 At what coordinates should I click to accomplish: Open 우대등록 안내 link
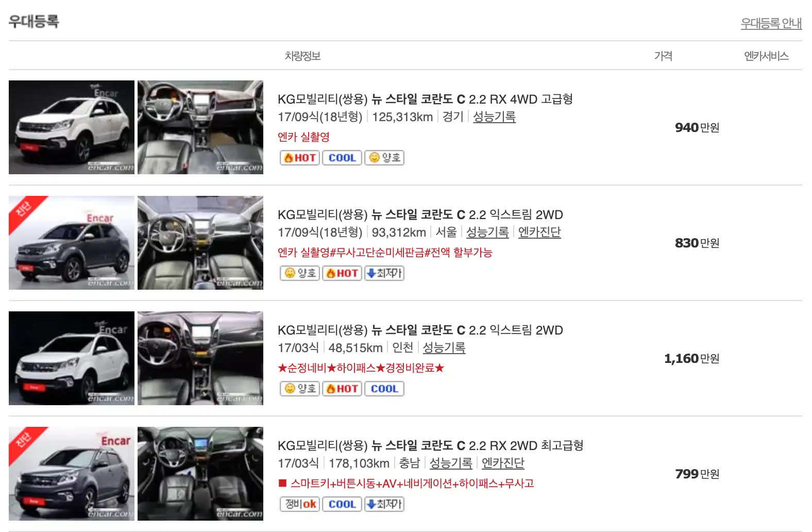[771, 23]
